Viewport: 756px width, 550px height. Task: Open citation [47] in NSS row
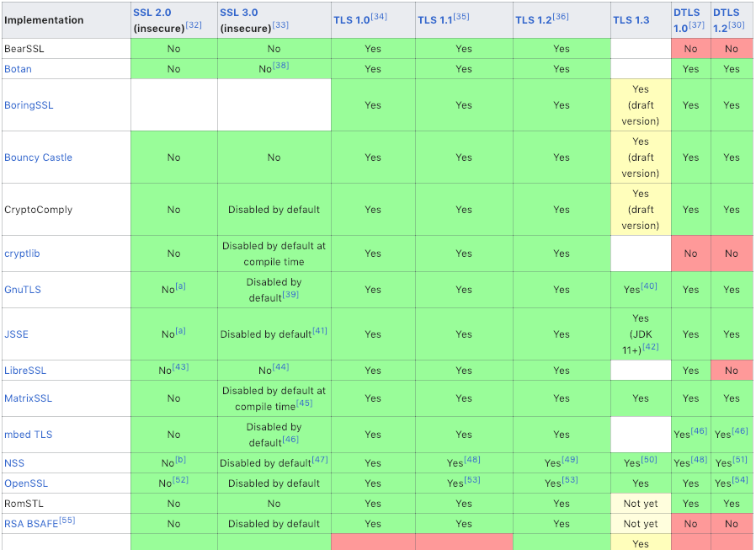320,459
